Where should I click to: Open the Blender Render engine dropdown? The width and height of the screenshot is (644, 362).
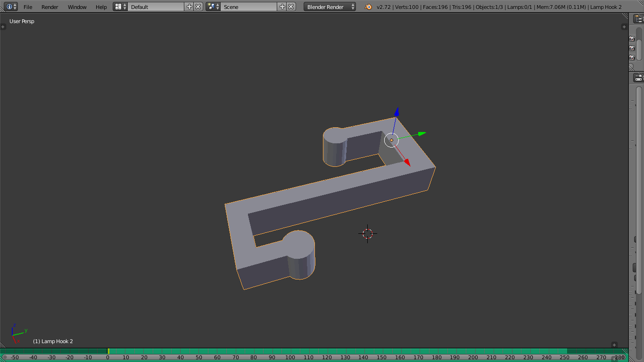coord(330,7)
